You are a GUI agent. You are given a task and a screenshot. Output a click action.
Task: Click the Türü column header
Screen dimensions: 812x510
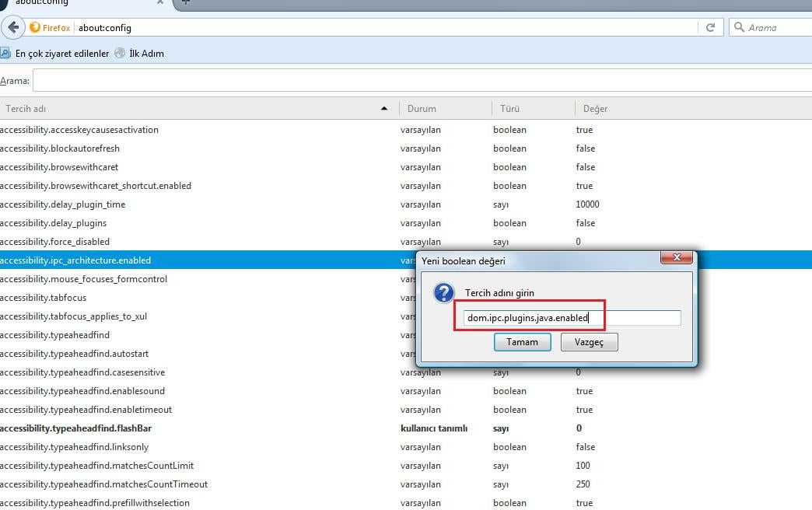coord(509,108)
